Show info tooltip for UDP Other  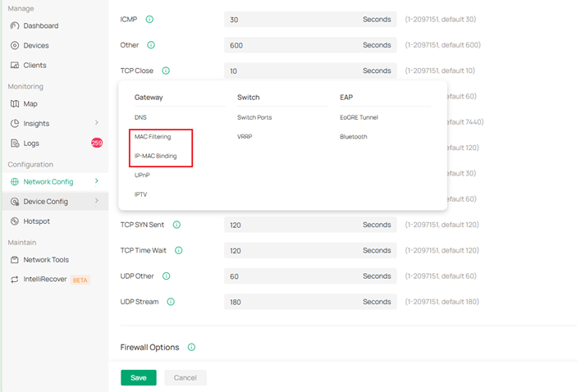click(167, 276)
